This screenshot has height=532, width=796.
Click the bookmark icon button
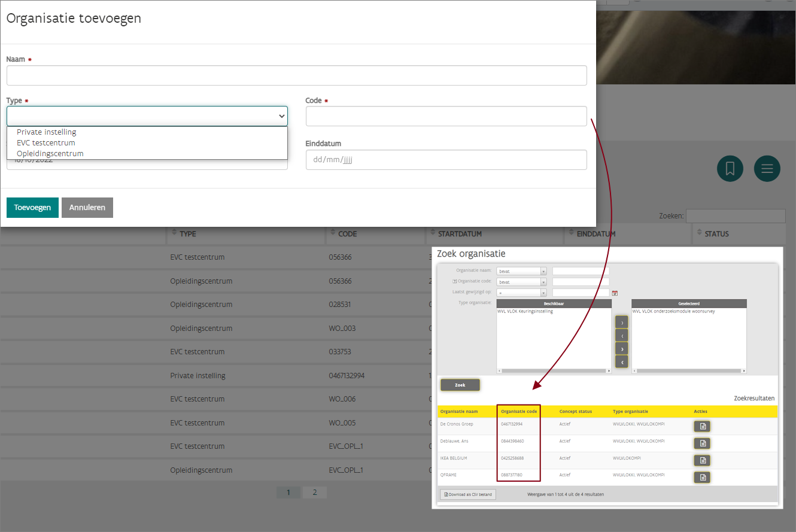[730, 169]
